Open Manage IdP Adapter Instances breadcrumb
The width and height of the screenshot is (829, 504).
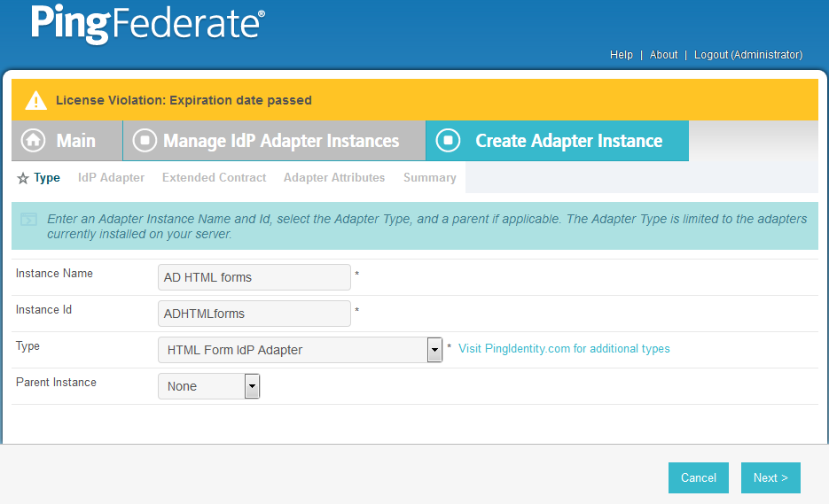coord(274,141)
